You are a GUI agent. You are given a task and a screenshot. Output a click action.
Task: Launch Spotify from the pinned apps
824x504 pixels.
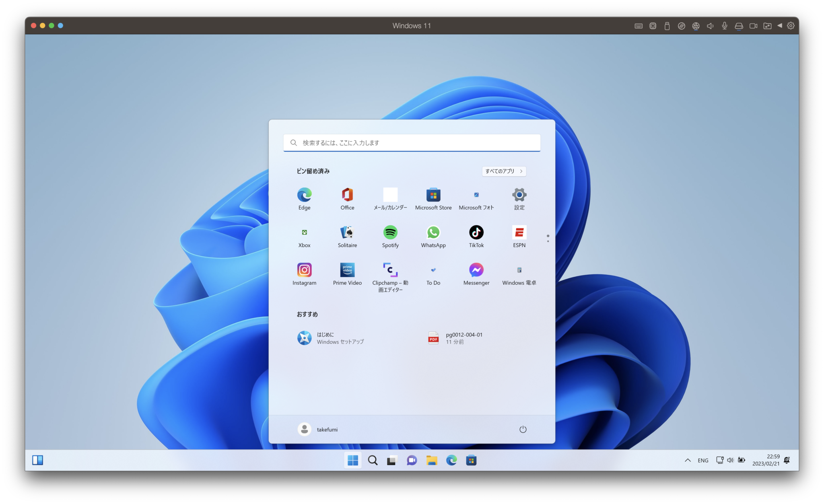coord(390,237)
